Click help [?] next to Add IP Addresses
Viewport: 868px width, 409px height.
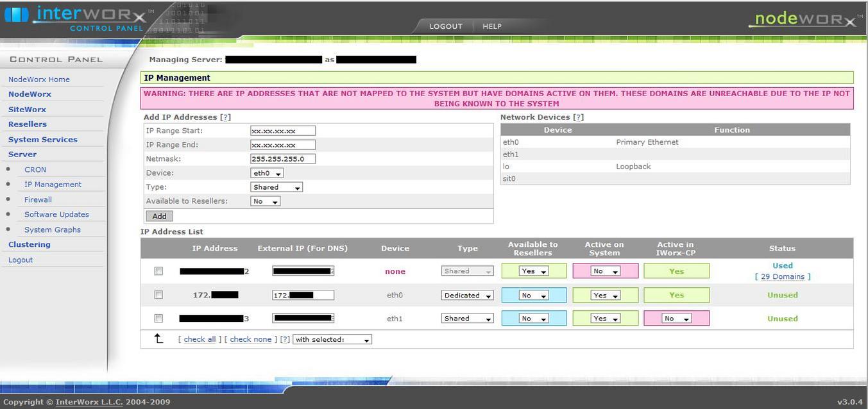[225, 117]
